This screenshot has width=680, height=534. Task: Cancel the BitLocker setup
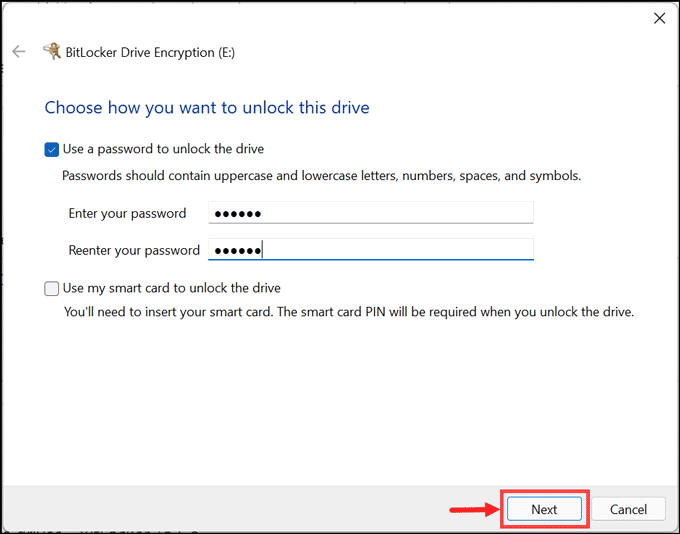point(628,509)
